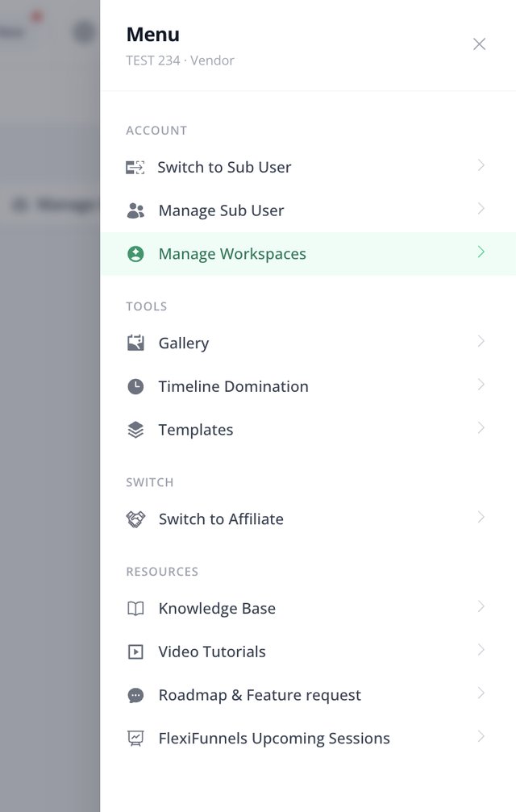This screenshot has height=812, width=516.
Task: Click the Manage Sub User people icon
Action: coord(135,210)
